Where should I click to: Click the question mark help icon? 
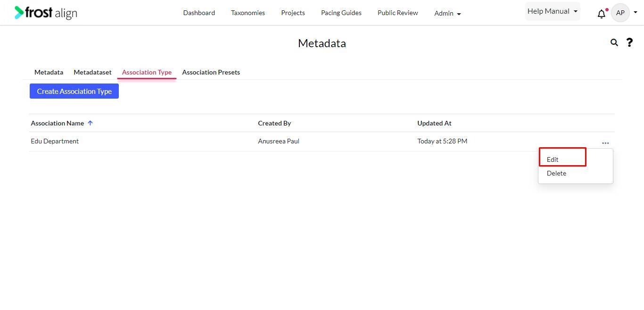tap(629, 42)
